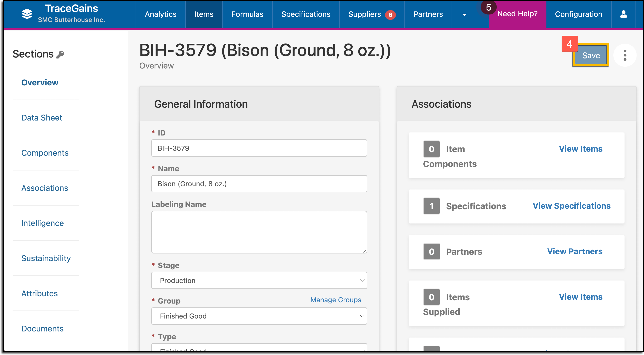Open the Partners top menu
Image resolution: width=644 pixels, height=355 pixels.
428,14
